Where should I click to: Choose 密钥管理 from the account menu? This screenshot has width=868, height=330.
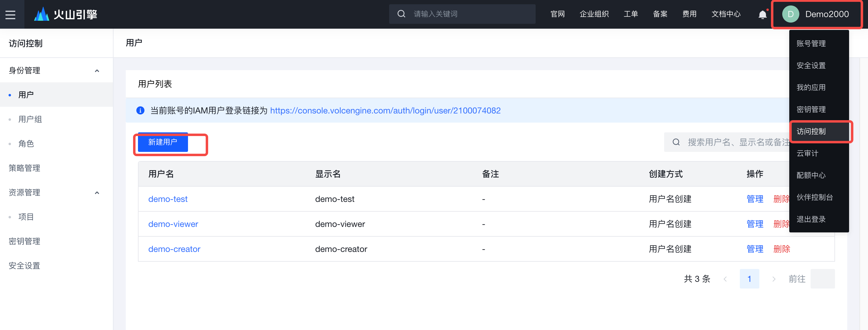pos(819,109)
